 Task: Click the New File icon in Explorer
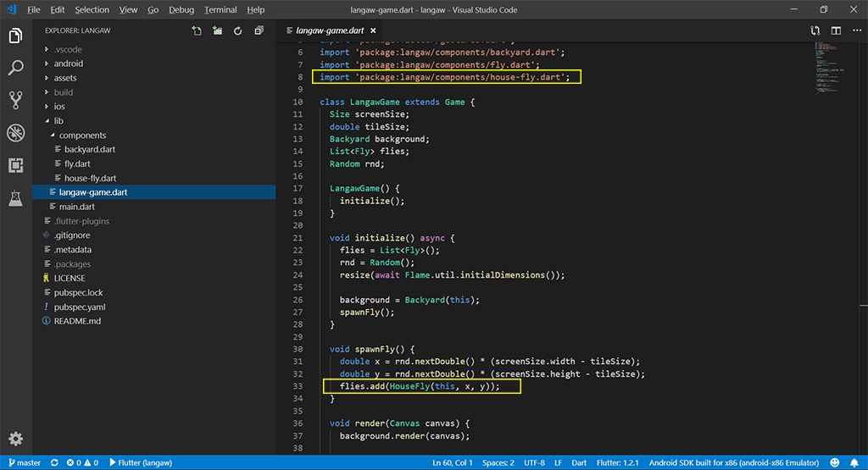(197, 30)
